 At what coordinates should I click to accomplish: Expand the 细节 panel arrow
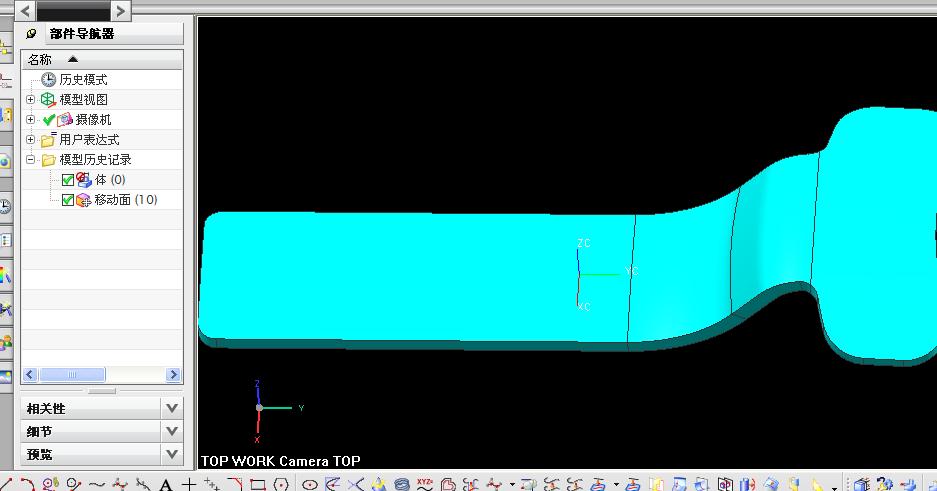click(172, 431)
